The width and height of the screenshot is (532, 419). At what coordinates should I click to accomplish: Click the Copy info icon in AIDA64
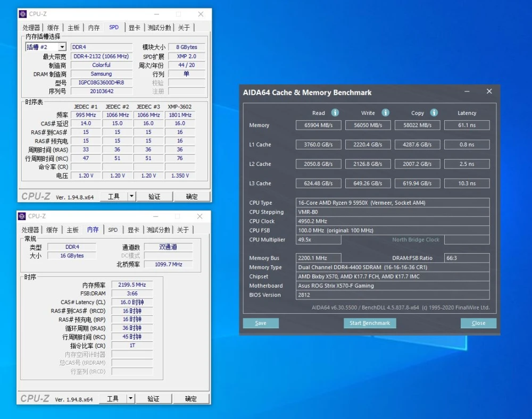(x=434, y=113)
